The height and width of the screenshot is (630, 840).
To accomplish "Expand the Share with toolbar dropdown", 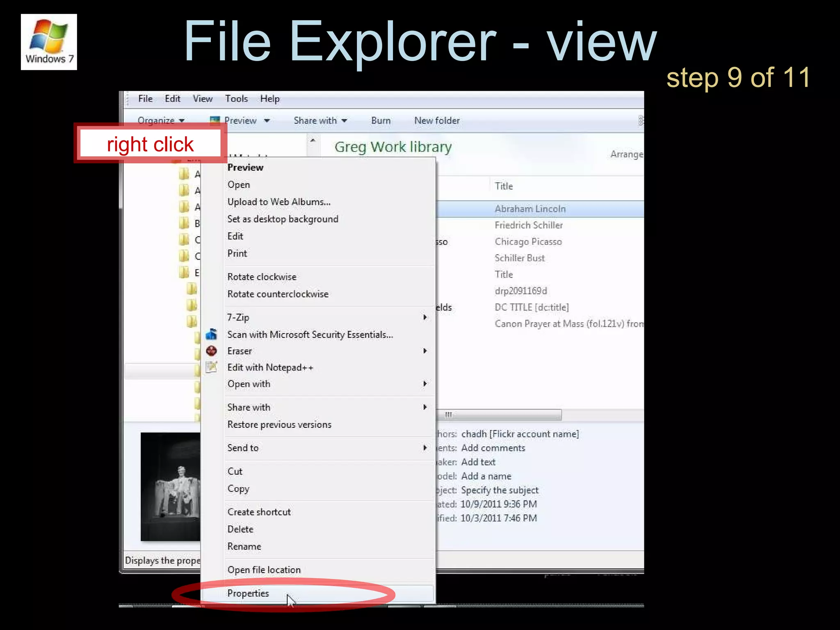I will pos(320,121).
